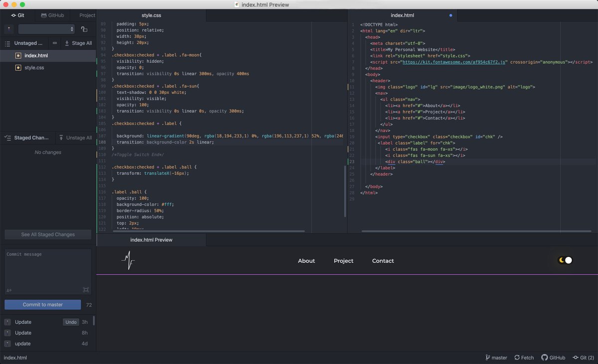This screenshot has height=364, width=598.
Task: Click the master branch status bar item
Action: (496, 358)
